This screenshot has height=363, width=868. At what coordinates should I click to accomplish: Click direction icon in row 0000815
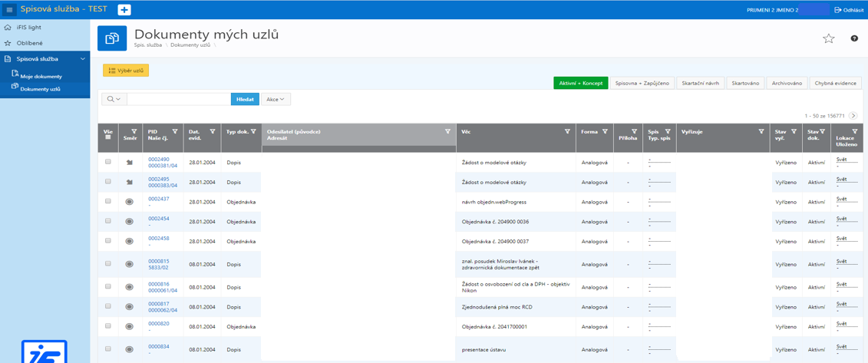pos(129,264)
